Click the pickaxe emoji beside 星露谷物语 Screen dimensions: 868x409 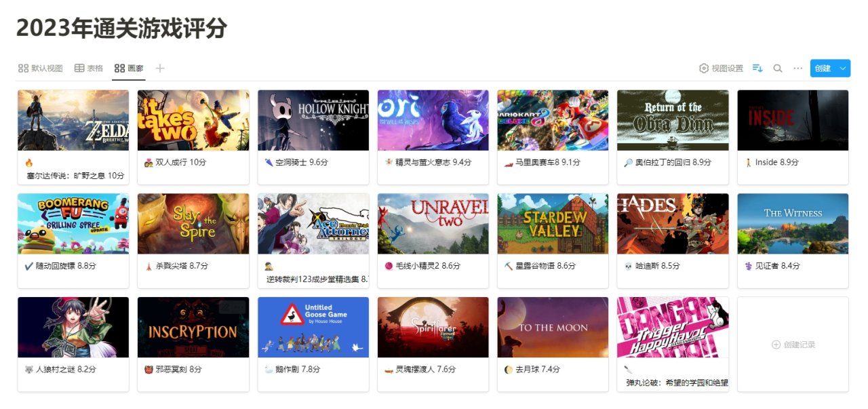[508, 266]
